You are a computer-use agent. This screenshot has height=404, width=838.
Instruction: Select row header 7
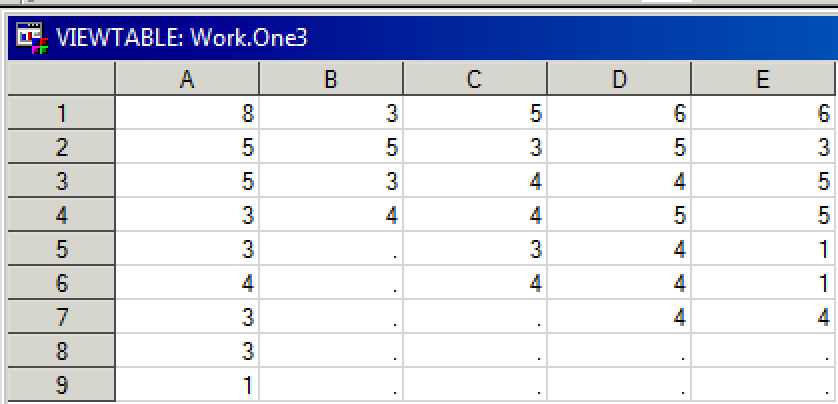click(x=61, y=318)
